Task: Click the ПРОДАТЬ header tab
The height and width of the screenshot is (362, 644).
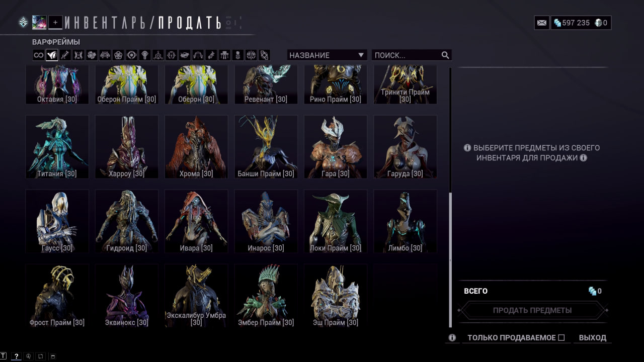Action: pos(190,23)
